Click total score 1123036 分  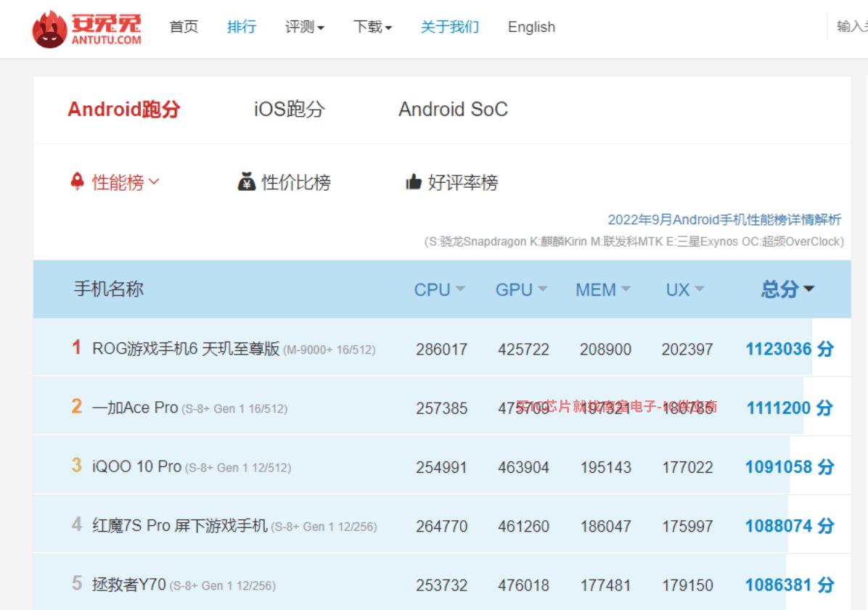pos(790,349)
